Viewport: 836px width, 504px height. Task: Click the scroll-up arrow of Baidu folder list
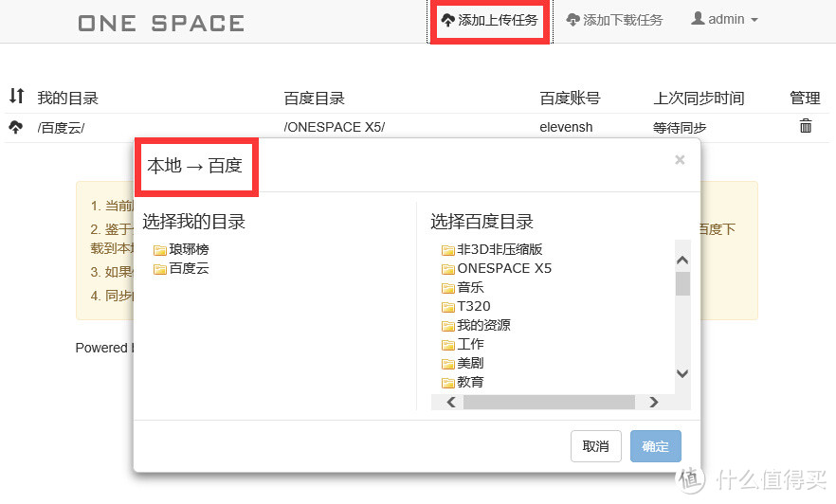(682, 260)
